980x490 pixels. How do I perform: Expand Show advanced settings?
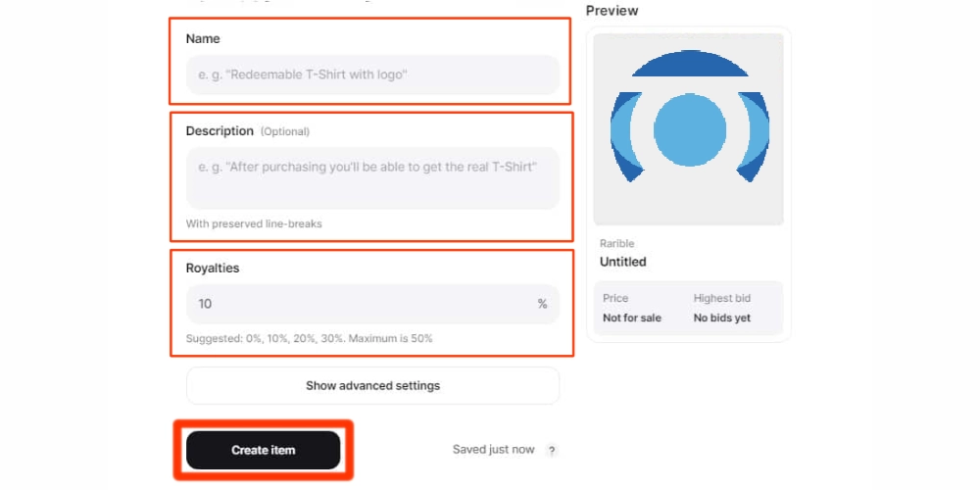pyautogui.click(x=372, y=385)
